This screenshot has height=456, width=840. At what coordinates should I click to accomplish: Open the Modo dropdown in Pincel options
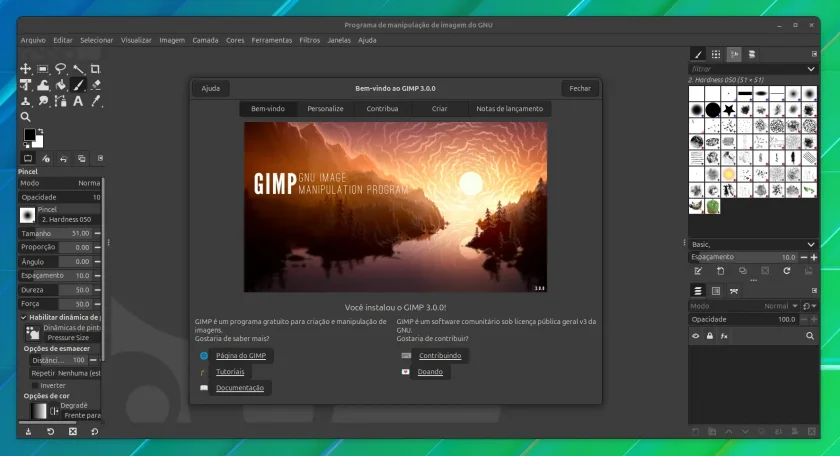point(60,183)
